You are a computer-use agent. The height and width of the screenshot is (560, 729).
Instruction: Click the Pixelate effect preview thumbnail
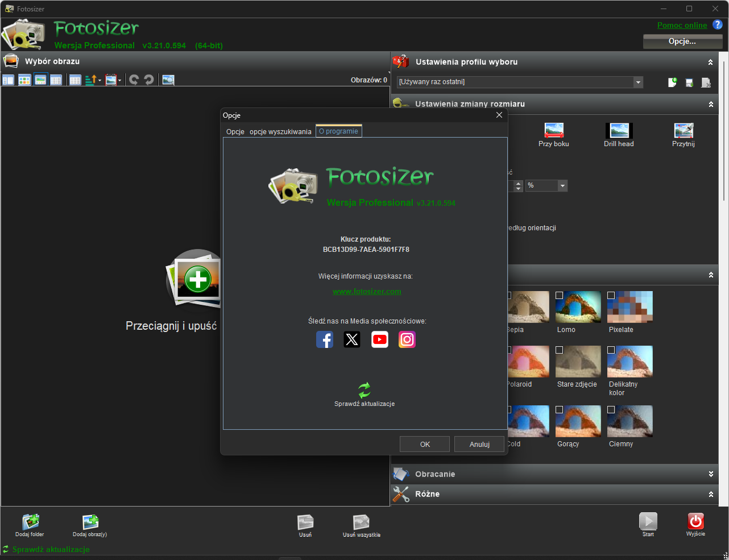pyautogui.click(x=630, y=307)
